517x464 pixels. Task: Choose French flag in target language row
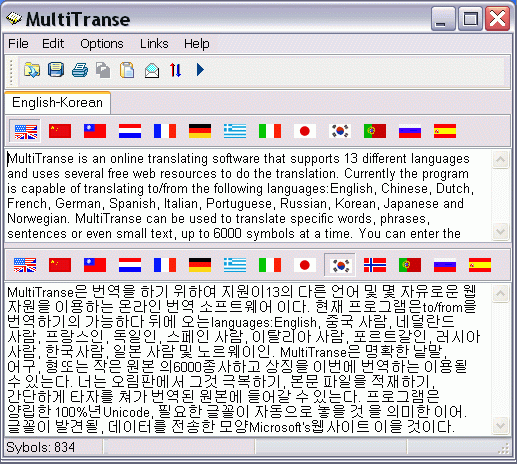tap(165, 265)
